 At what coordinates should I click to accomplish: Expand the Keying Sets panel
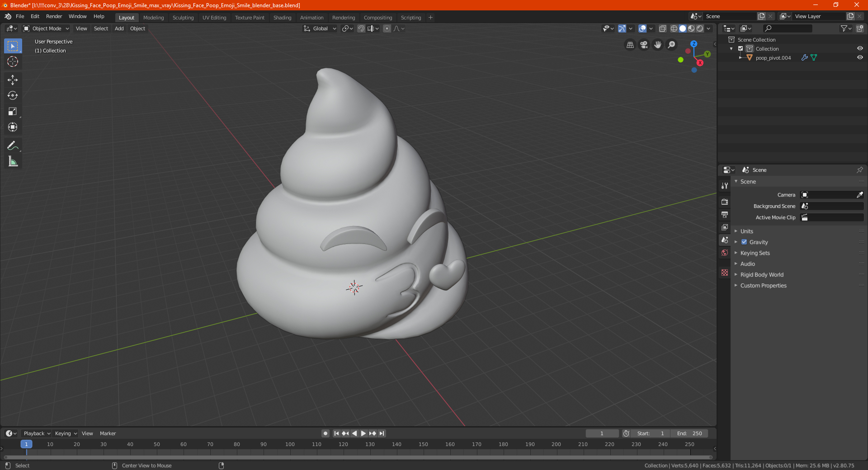(x=755, y=253)
